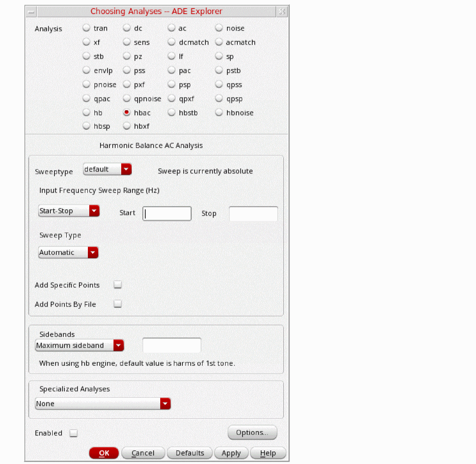The height and width of the screenshot is (464, 476).
Task: Focus the Stop frequency input field
Action: (x=253, y=214)
